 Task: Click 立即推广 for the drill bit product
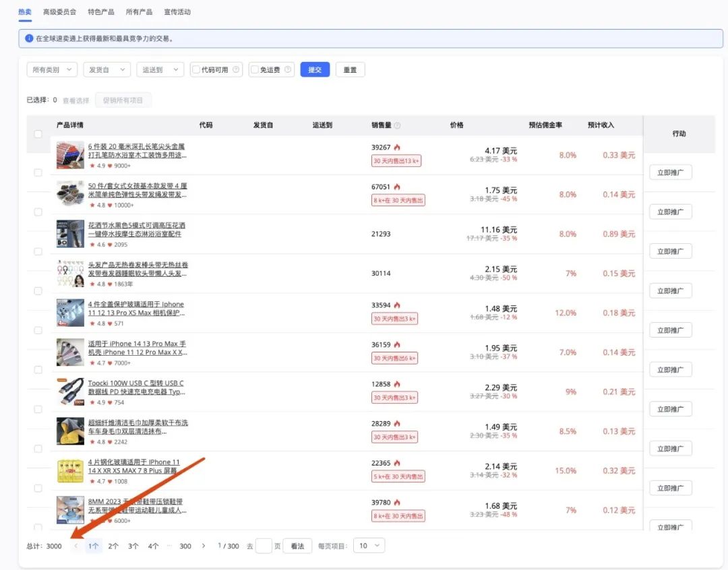pyautogui.click(x=671, y=172)
